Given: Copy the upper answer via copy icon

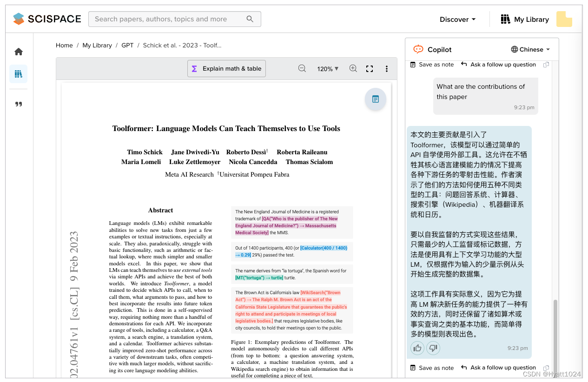Looking at the screenshot, I should [x=546, y=65].
